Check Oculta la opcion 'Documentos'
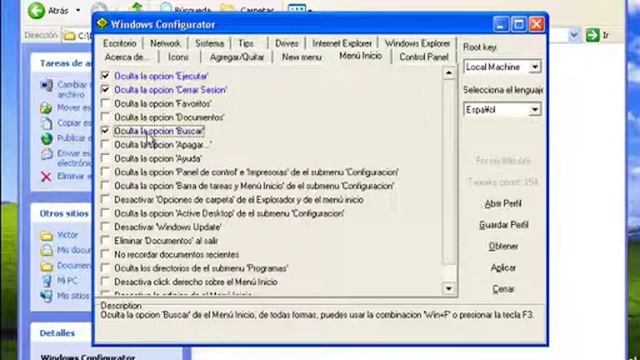This screenshot has height=360, width=640. click(x=105, y=117)
